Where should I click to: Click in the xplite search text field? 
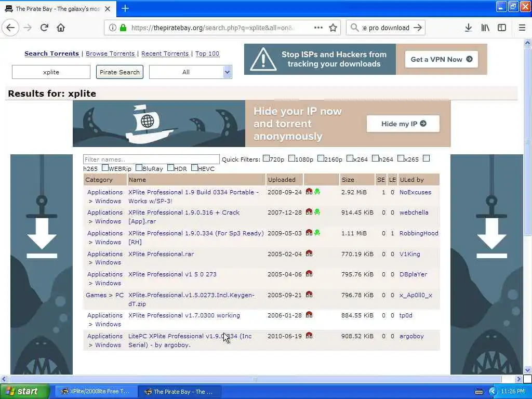coord(51,72)
